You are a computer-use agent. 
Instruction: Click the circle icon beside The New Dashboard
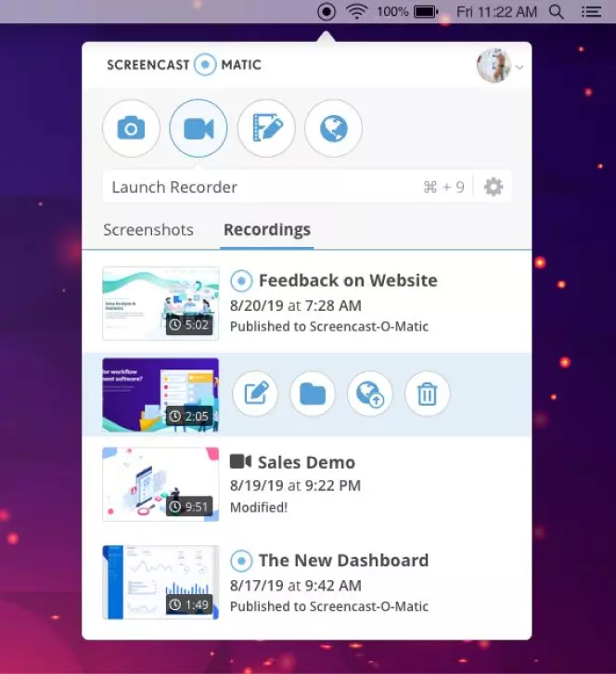coord(241,561)
